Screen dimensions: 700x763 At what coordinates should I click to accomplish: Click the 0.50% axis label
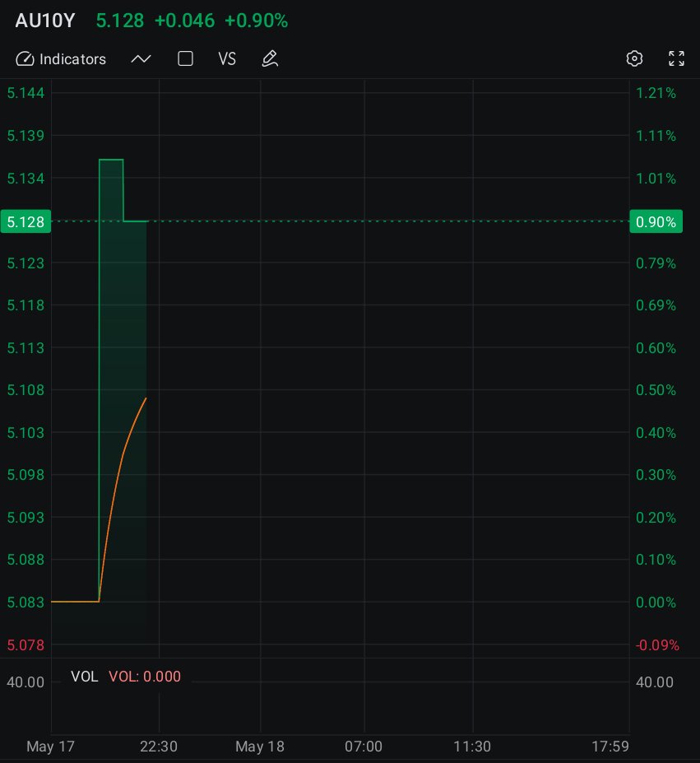tap(656, 390)
